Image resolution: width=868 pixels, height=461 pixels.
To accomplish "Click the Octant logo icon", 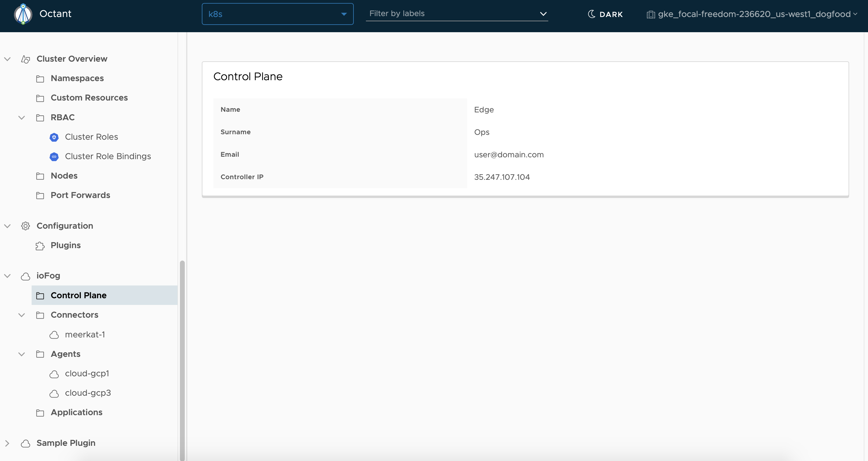I will [x=23, y=14].
